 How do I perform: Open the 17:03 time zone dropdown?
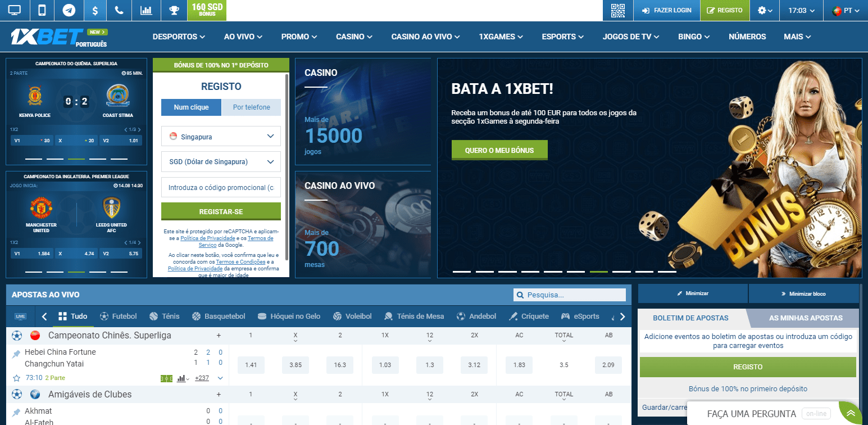click(x=801, y=10)
